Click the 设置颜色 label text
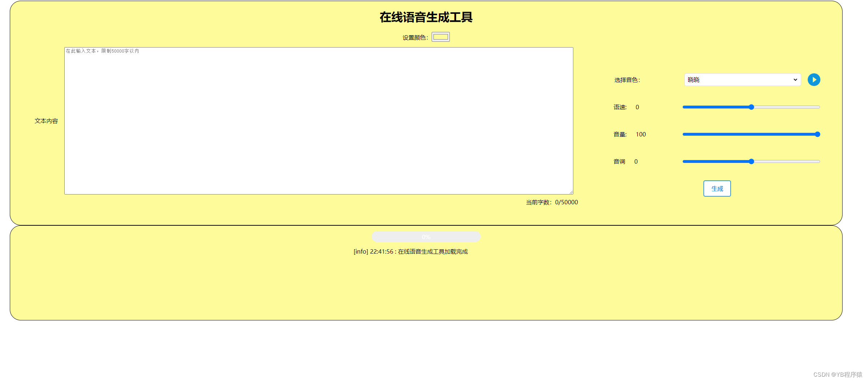This screenshot has height=381, width=868. coord(415,38)
